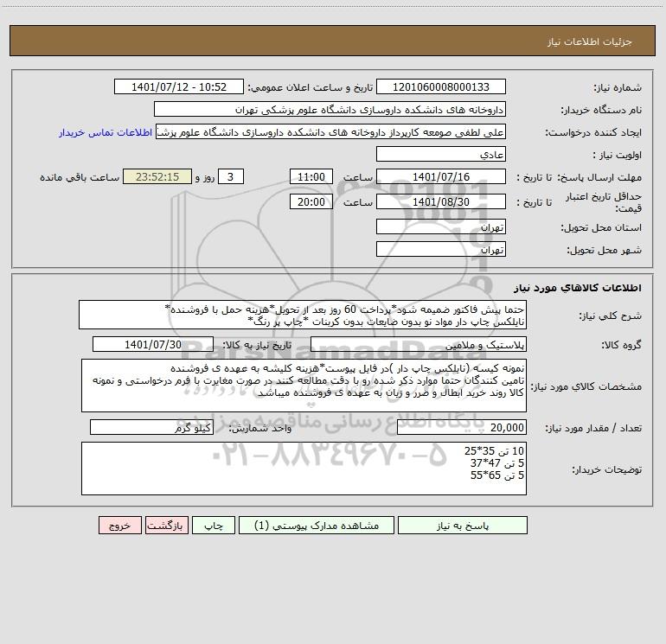Click the خروج exit button

coord(119,526)
